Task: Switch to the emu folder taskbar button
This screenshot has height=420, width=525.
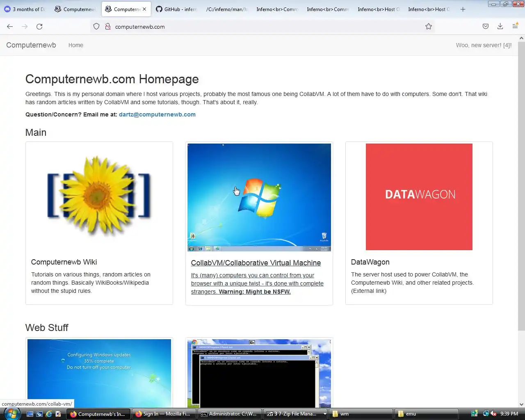Action: tap(426, 414)
